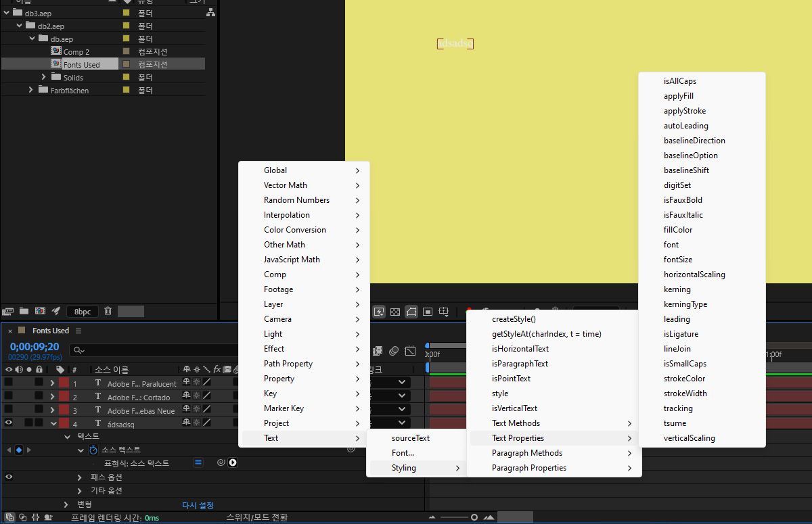The width and height of the screenshot is (812, 524).
Task: Use the expression pick whip icon
Action: tap(221, 463)
